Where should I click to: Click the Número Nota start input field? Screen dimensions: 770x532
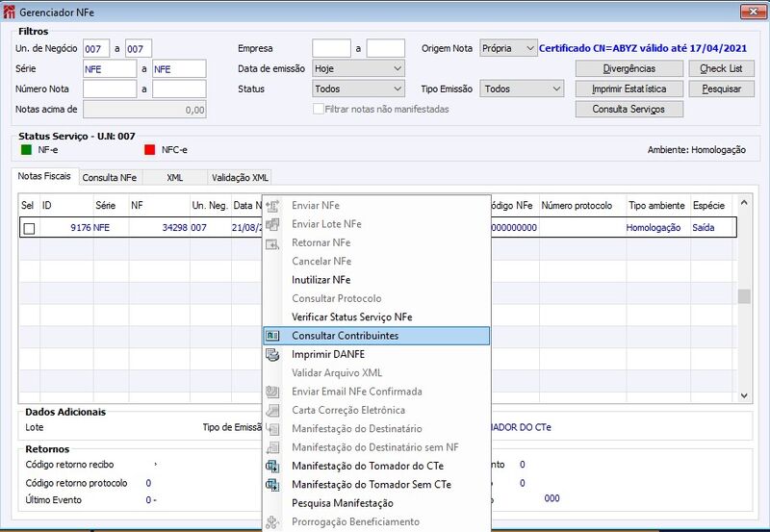[x=110, y=89]
